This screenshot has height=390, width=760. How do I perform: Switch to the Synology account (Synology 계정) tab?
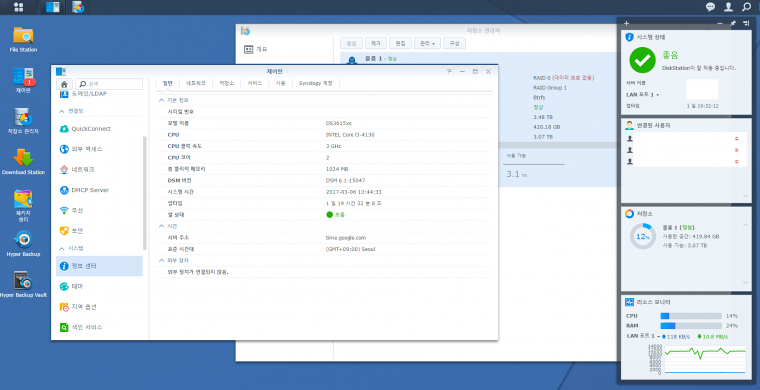pyautogui.click(x=316, y=83)
